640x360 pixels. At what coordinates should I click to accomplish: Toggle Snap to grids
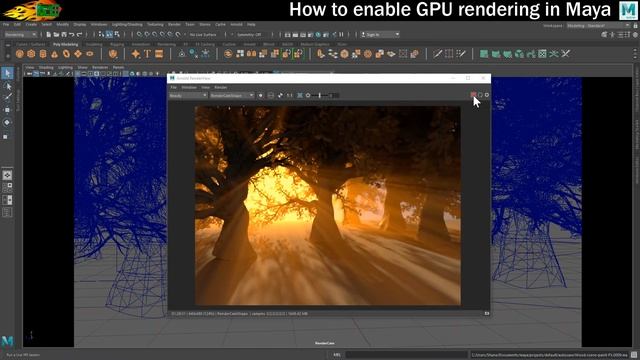point(140,35)
